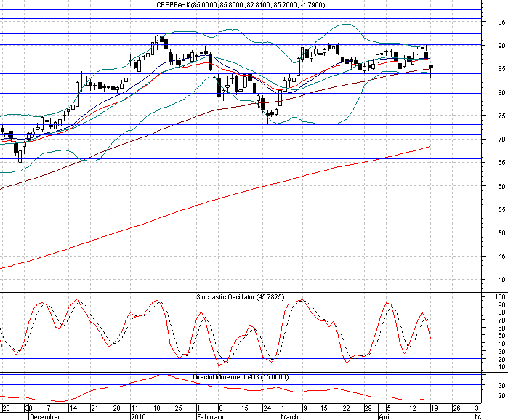508x420 pixels.
Task: Select date 9 on the time axis
Action: 305,408
